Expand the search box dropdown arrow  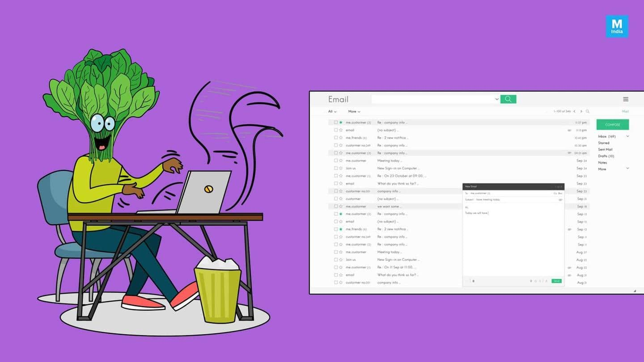click(497, 99)
